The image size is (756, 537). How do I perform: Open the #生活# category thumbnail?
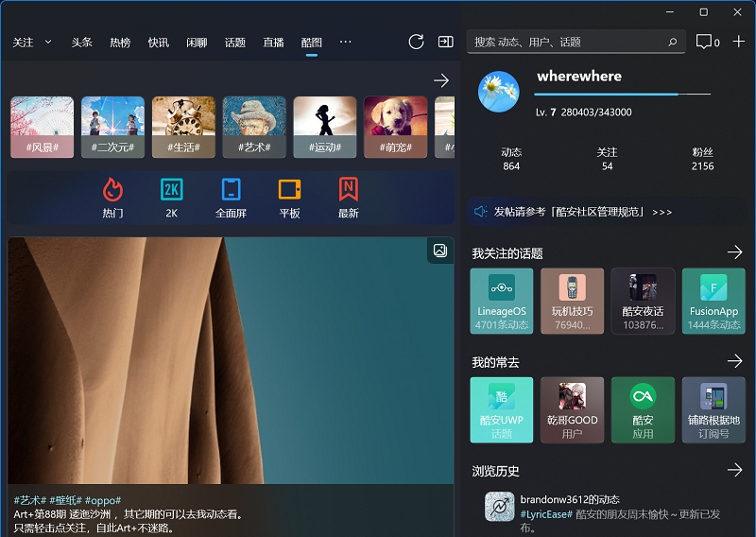183,127
